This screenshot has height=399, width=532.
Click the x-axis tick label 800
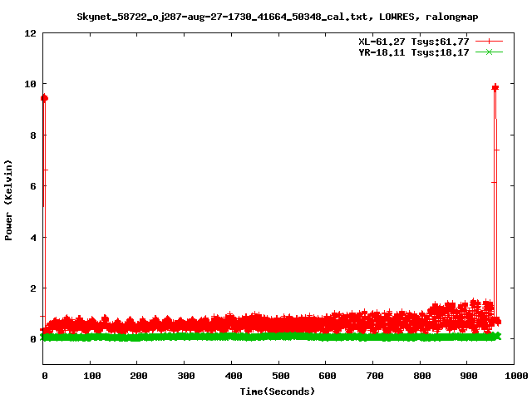[421, 376]
